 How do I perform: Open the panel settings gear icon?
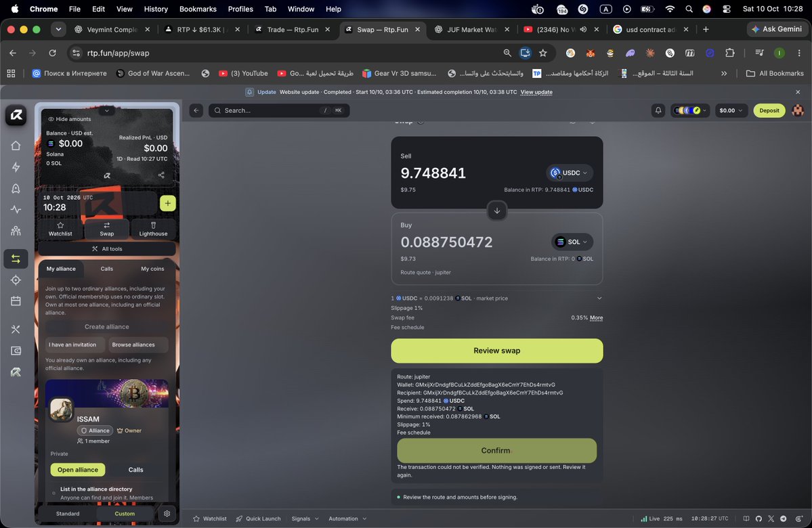pos(167,514)
